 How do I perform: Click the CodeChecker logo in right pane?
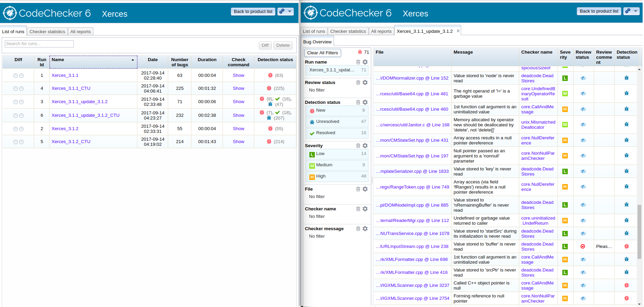[310, 13]
